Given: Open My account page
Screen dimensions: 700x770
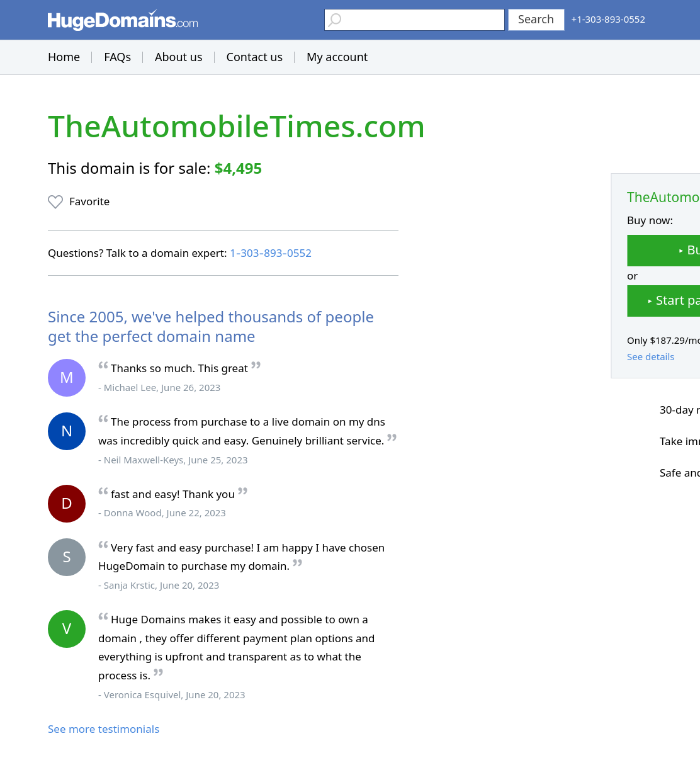Looking at the screenshot, I should click(337, 57).
